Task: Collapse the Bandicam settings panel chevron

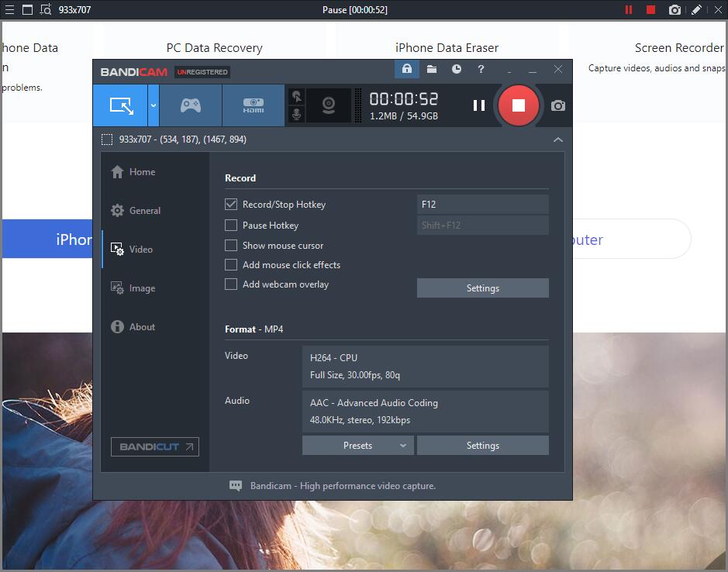Action: click(558, 140)
